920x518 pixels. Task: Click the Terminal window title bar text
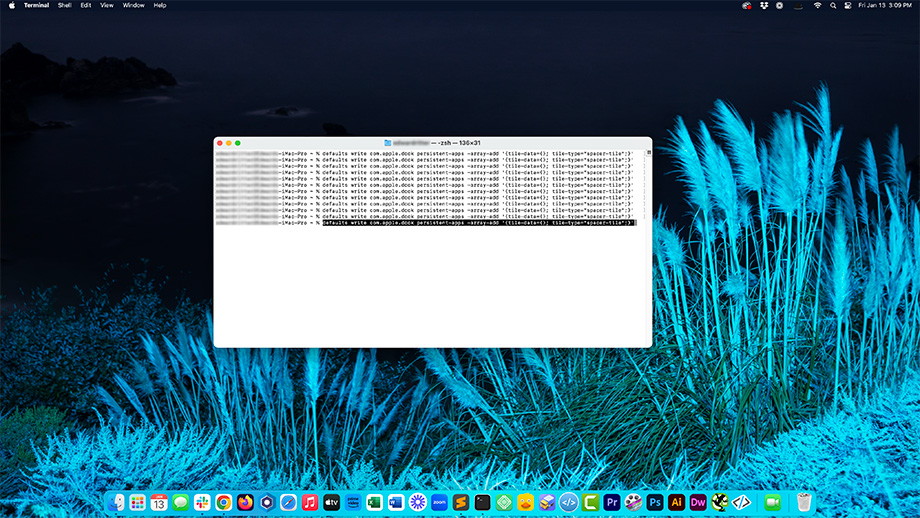click(437, 143)
